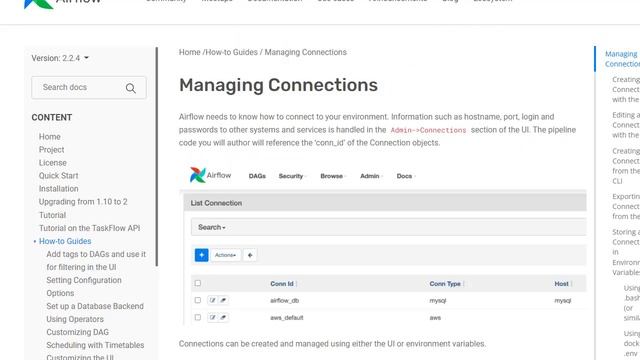Click the aws Conn Type cell

pyautogui.click(x=435, y=318)
